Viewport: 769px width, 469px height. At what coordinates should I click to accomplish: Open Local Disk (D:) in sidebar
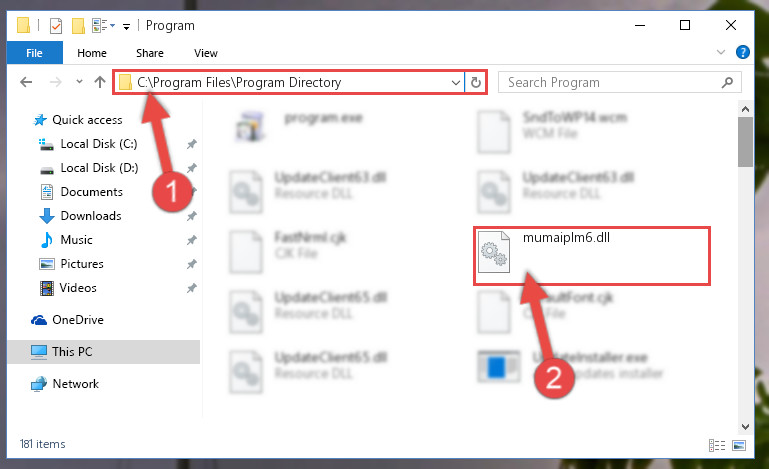pos(99,168)
